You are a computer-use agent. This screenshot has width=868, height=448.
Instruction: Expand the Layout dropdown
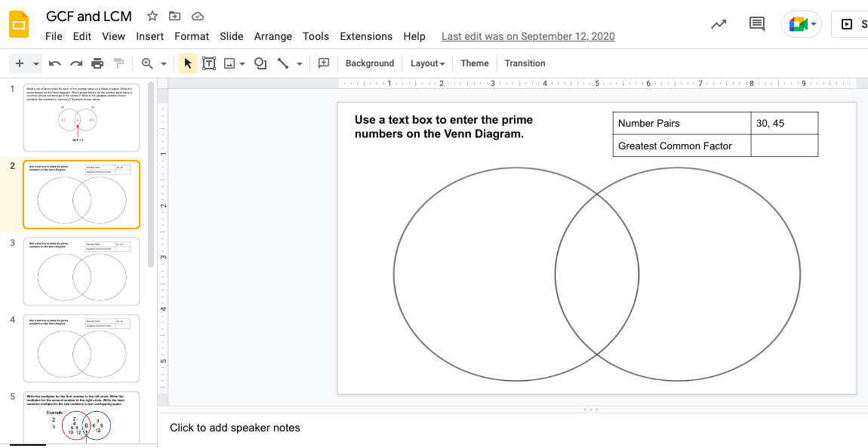click(x=427, y=63)
